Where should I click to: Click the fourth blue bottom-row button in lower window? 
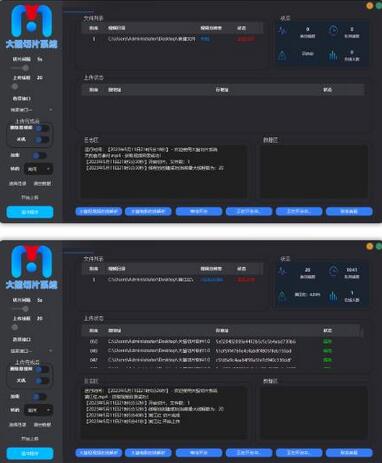pos(249,452)
